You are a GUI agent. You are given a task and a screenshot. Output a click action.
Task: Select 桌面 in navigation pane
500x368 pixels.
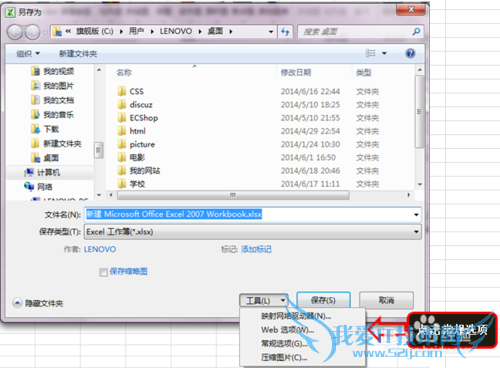pyautogui.click(x=45, y=158)
